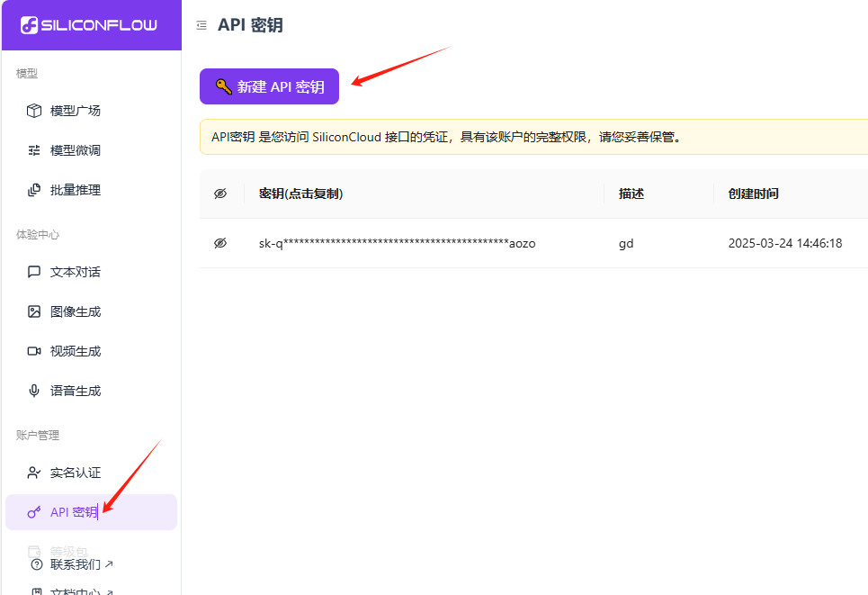This screenshot has height=595, width=868.
Task: Click the golden key icon on 新建 API 密钥
Action: click(x=224, y=86)
